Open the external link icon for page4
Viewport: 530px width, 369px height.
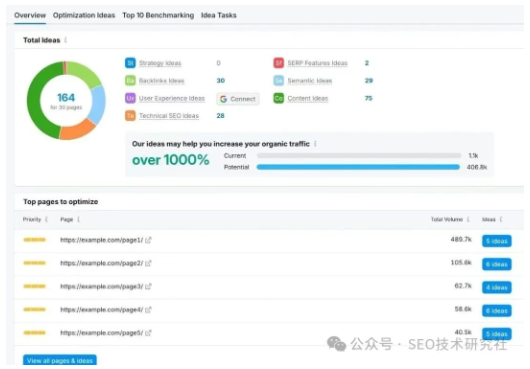click(x=148, y=310)
